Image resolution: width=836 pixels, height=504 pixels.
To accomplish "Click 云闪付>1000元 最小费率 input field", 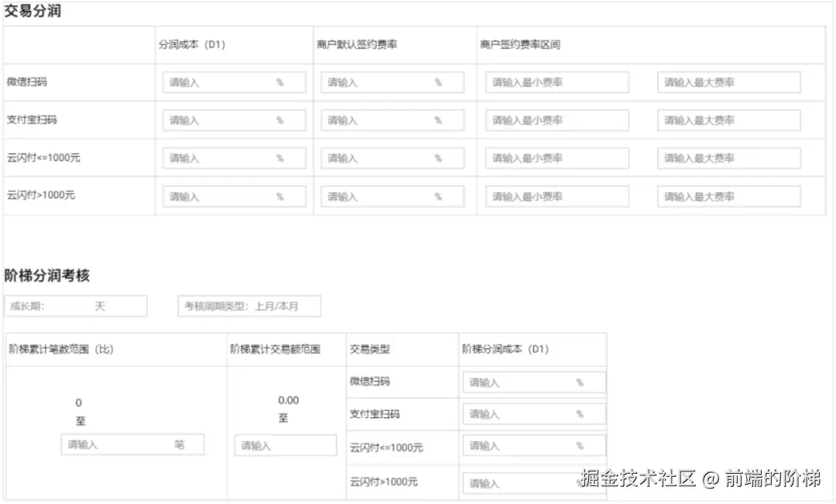I will pyautogui.click(x=555, y=195).
